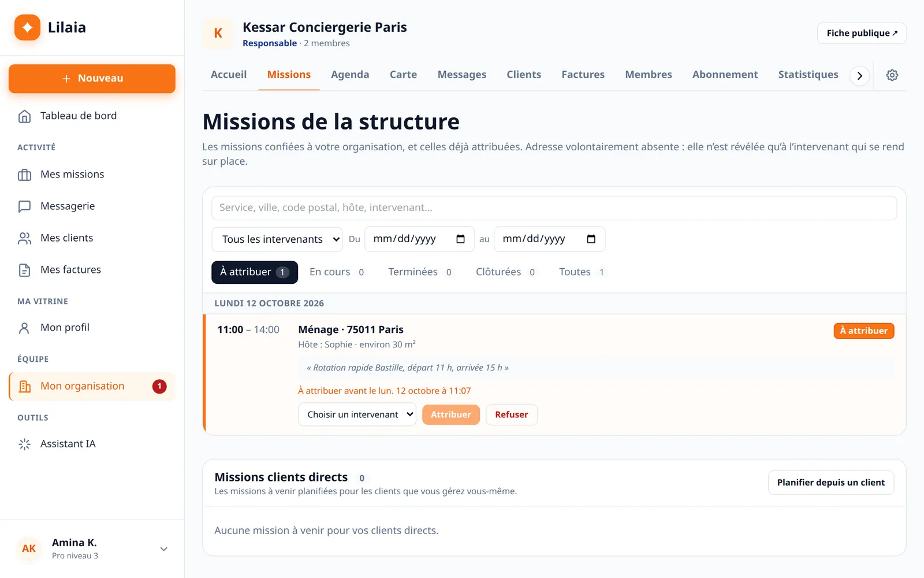This screenshot has width=924, height=578.
Task: Click the Messagerie chat bubble icon
Action: coord(24,206)
